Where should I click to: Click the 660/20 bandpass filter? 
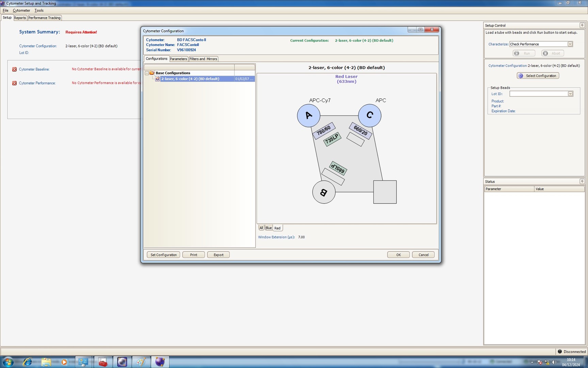(x=360, y=131)
